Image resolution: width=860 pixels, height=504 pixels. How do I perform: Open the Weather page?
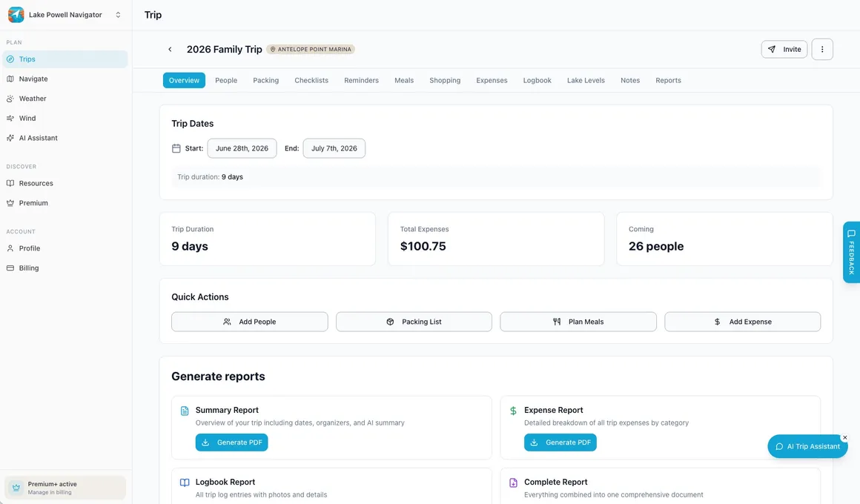[x=65, y=99]
